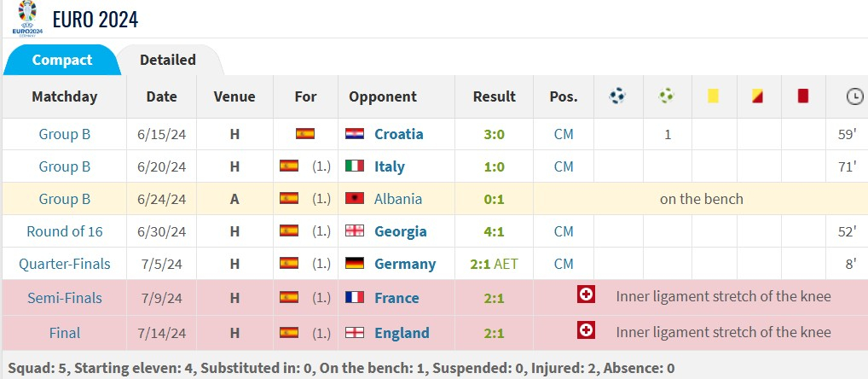Click the Spain flag in Italy match row
This screenshot has width=868, height=379.
289,166
